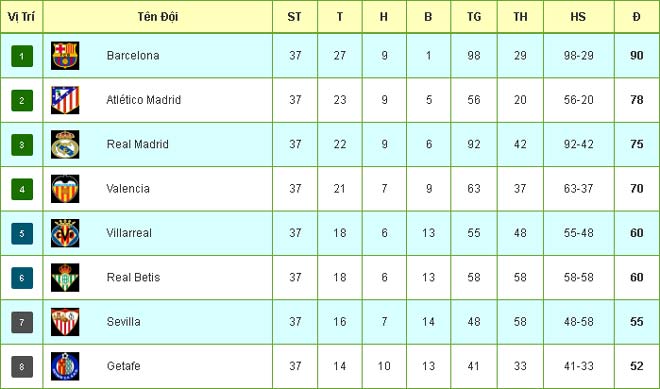
Task: Select Barcelona's 90 points cell
Action: pos(637,56)
